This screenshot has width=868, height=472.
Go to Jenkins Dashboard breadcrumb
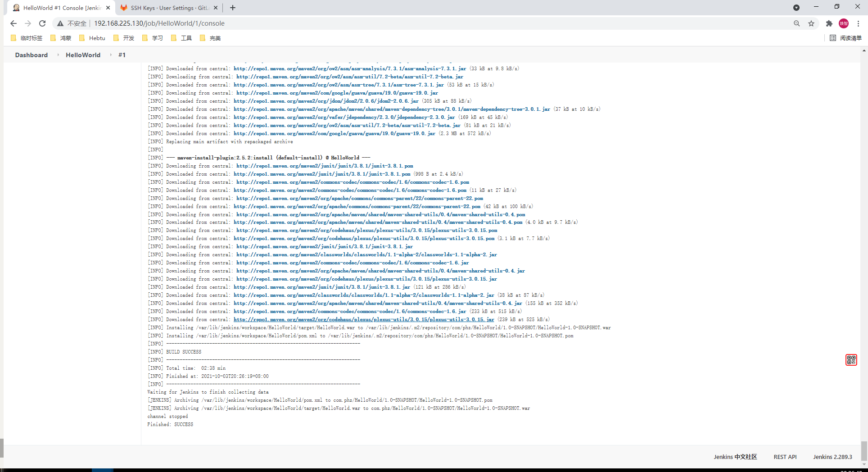click(x=32, y=55)
